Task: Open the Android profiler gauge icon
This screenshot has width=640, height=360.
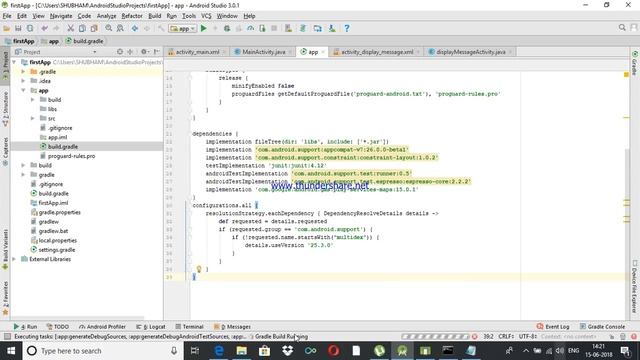Action: click(x=250, y=28)
